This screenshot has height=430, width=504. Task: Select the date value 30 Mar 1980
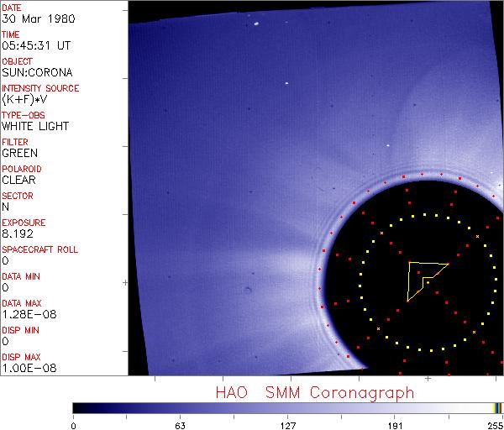[29, 18]
